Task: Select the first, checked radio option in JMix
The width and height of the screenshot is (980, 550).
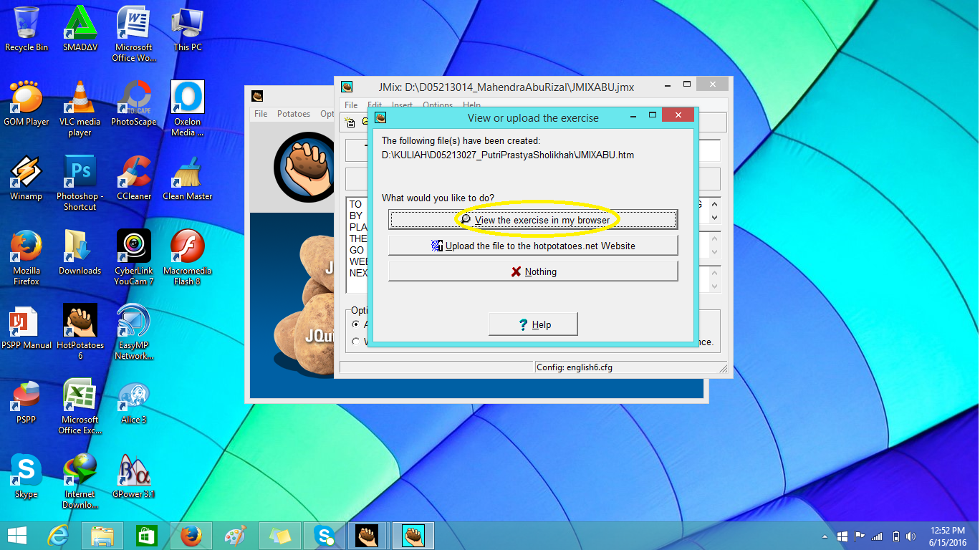Action: pos(356,324)
